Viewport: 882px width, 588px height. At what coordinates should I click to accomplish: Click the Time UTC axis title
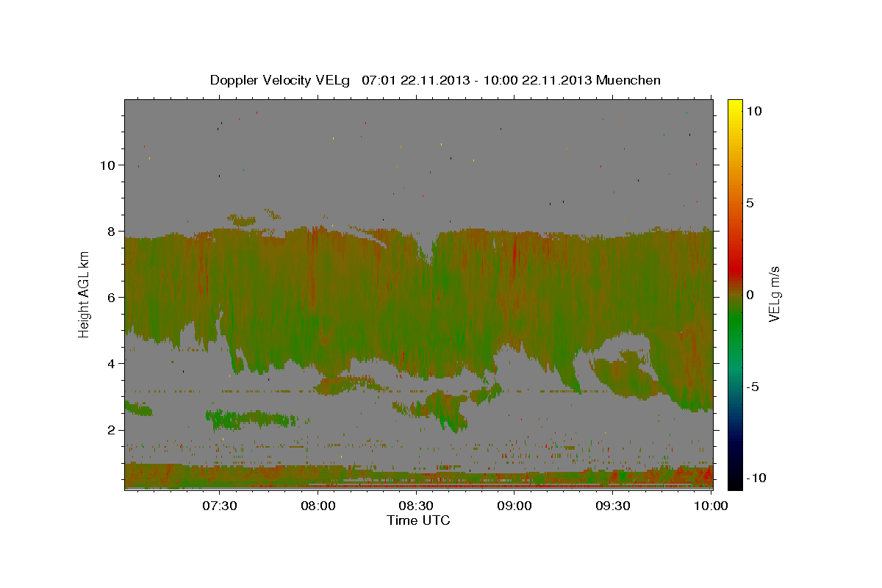tap(418, 520)
